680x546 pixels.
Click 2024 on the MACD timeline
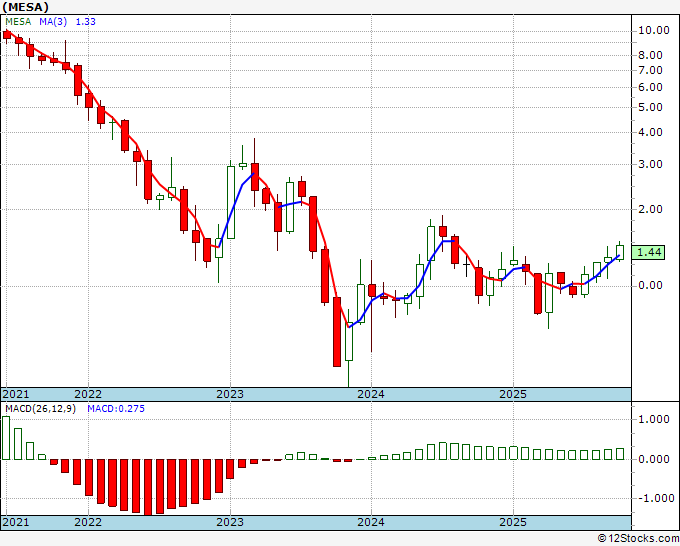(371, 522)
